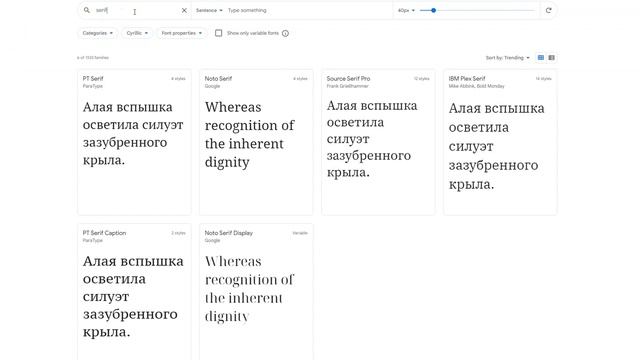Image resolution: width=640 pixels, height=360 pixels.
Task: Click styles count on PT Serif Caption
Action: (178, 233)
